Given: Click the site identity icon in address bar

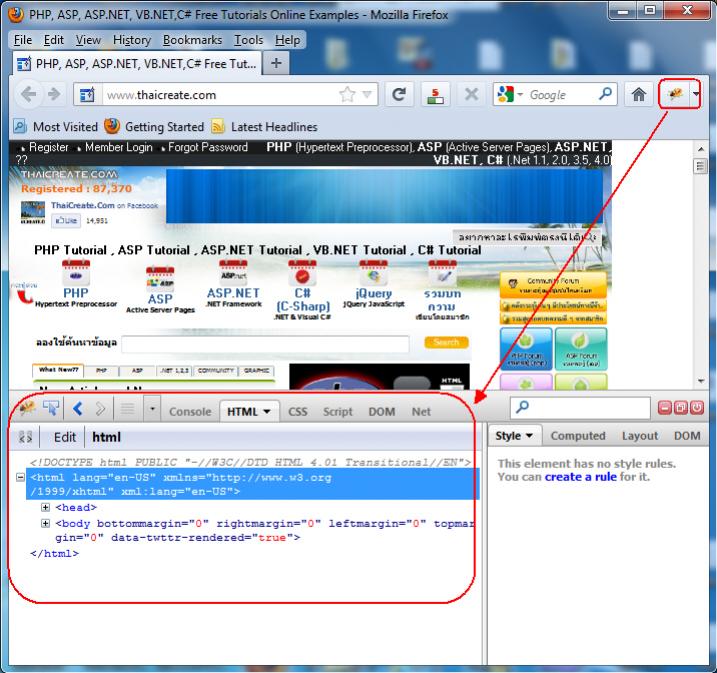Looking at the screenshot, I should pos(87,95).
